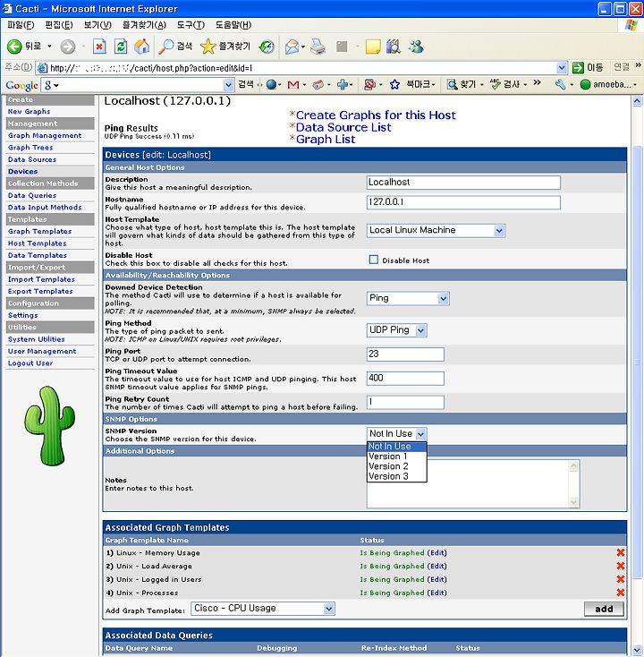Click the IE Forward arrow button
This screenshot has height=657, width=644.
point(67,47)
